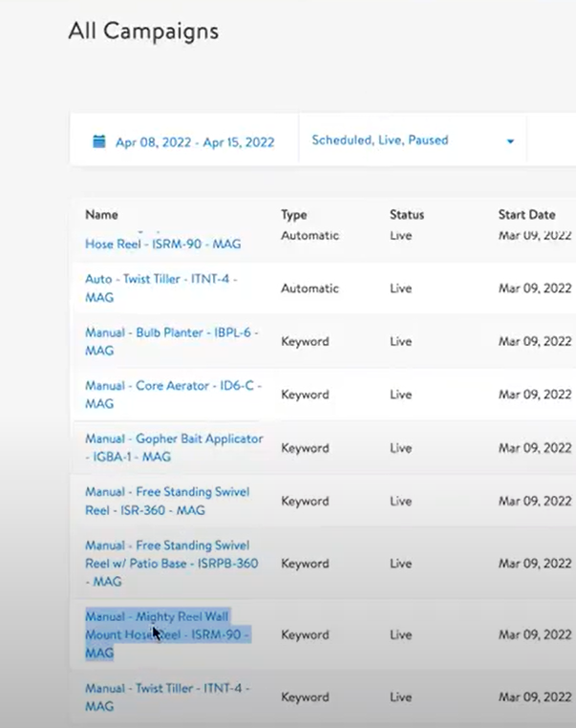Click Mar 09, 2022 in ISRPB-360 row

(x=535, y=563)
